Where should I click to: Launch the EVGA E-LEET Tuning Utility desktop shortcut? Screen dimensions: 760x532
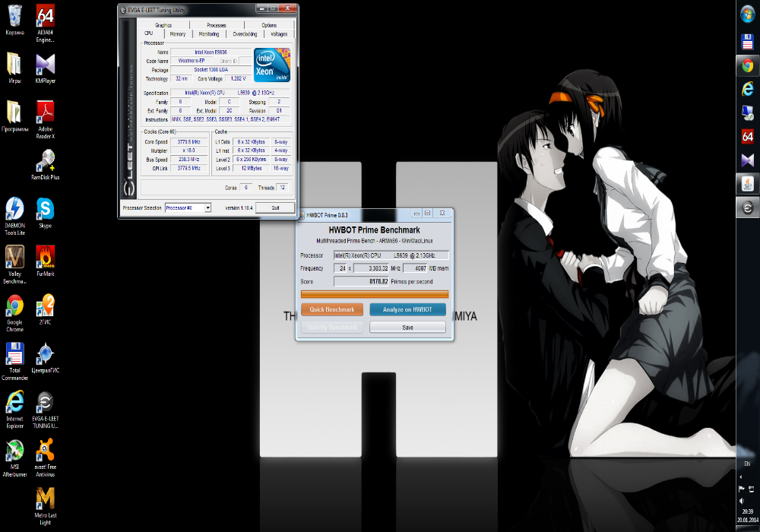tap(45, 410)
